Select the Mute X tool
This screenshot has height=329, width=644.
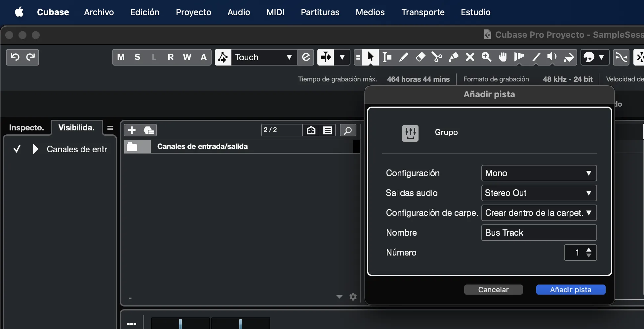tap(470, 57)
